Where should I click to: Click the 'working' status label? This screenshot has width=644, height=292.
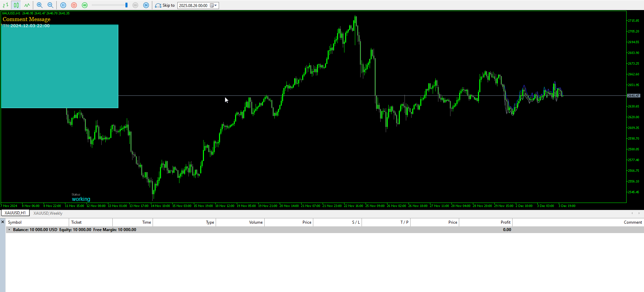(x=81, y=199)
